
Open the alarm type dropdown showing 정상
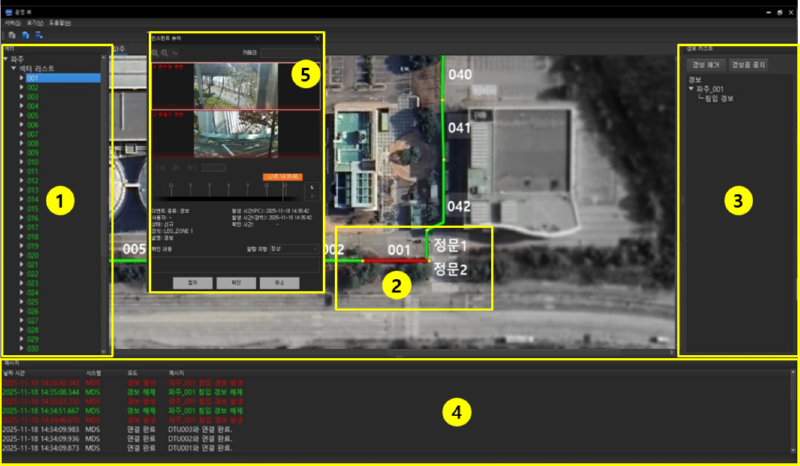point(294,249)
